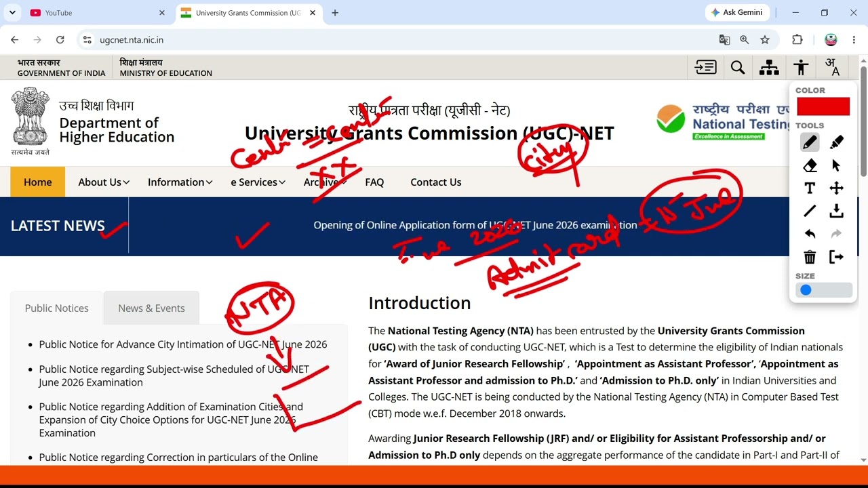Open Subject-wise Schedule public notice
Screen dimensions: 868x488
174,375
